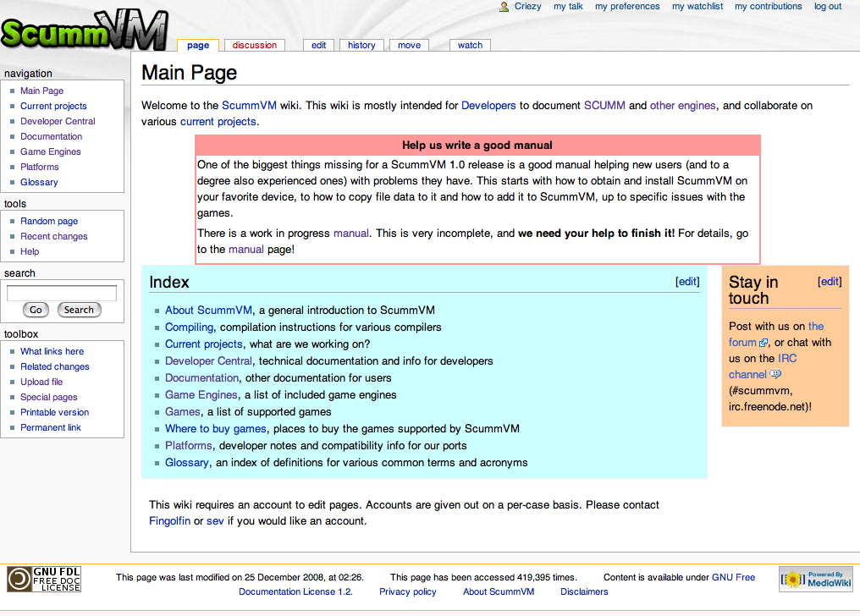Viewport: 860px width, 616px height.
Task: Open Special pages
Action: pyautogui.click(x=49, y=398)
